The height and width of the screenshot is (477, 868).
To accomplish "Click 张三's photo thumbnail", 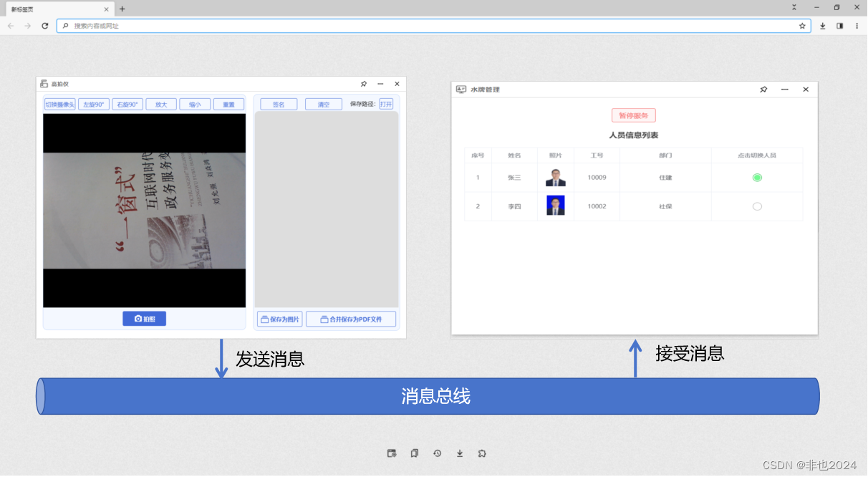I will tap(556, 178).
